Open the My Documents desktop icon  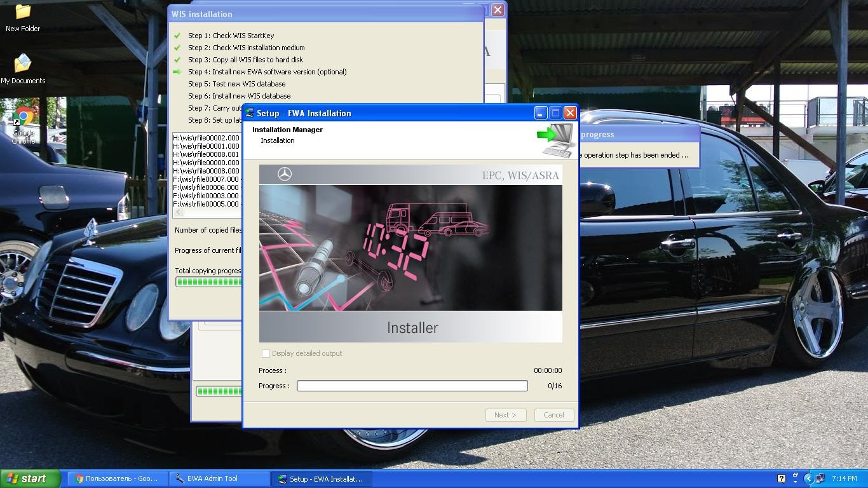point(23,69)
